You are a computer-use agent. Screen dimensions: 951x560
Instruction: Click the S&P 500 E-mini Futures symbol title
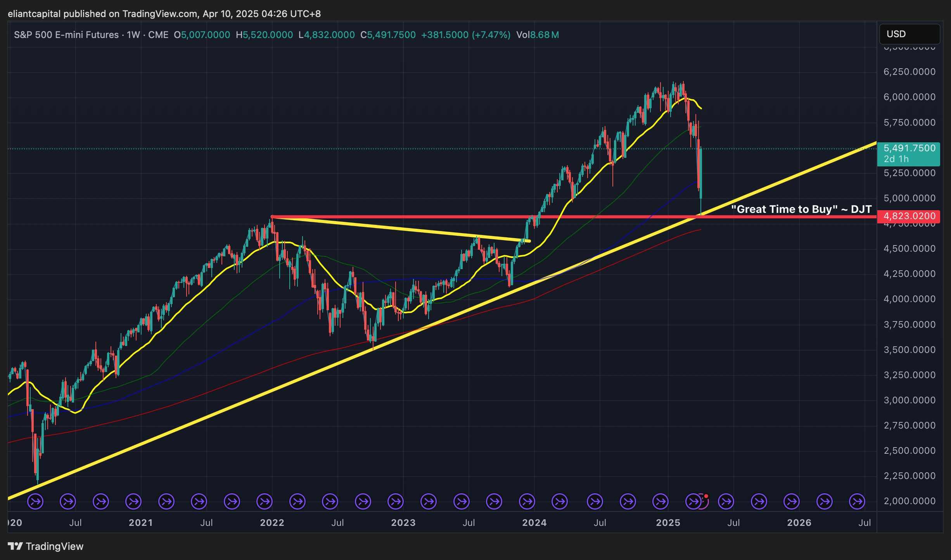coord(66,35)
